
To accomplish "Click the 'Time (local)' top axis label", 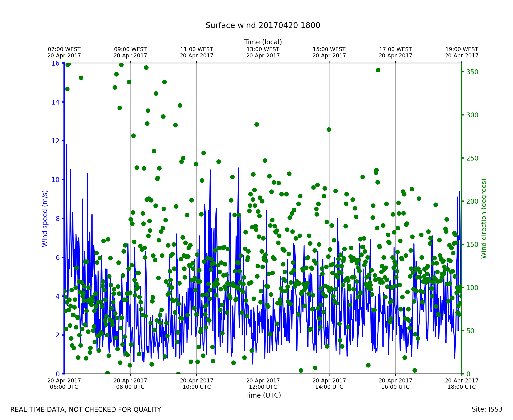I will (x=263, y=42).
